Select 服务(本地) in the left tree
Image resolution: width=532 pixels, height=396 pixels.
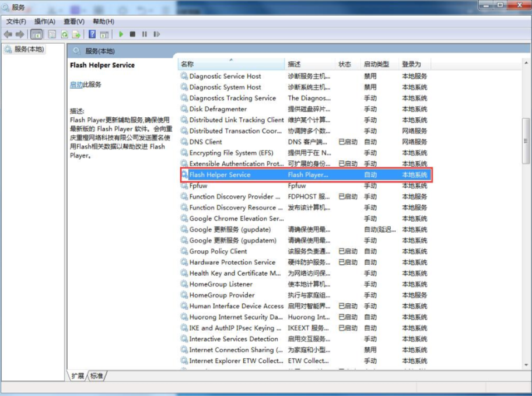[29, 50]
